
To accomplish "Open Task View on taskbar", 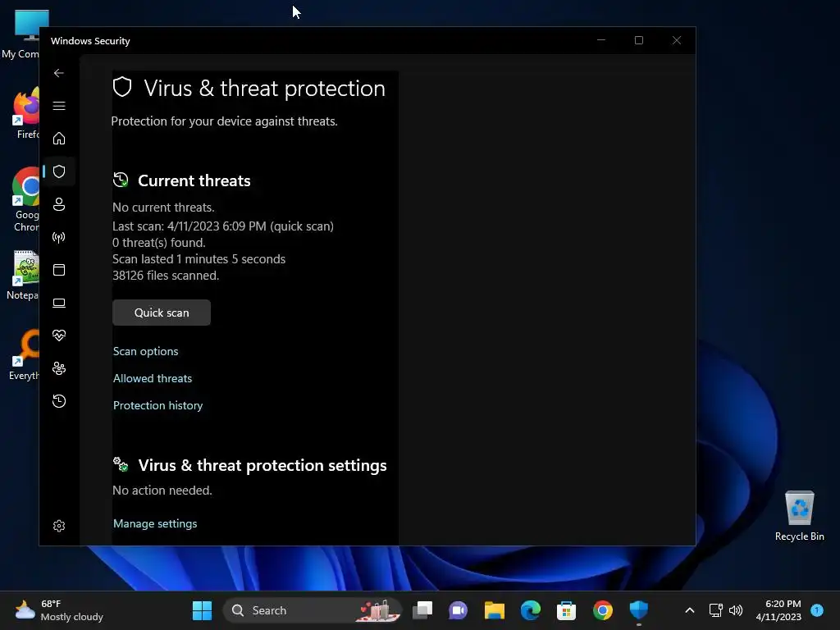I will pos(422,610).
